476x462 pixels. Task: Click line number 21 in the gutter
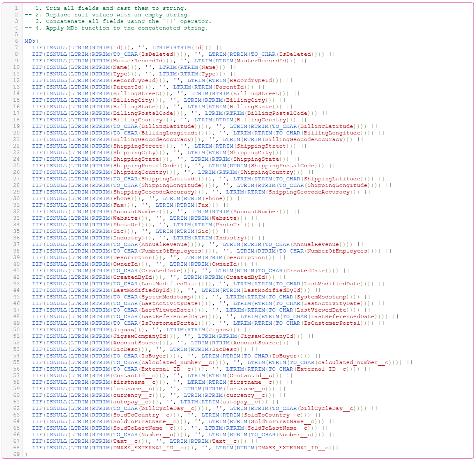(x=16, y=139)
